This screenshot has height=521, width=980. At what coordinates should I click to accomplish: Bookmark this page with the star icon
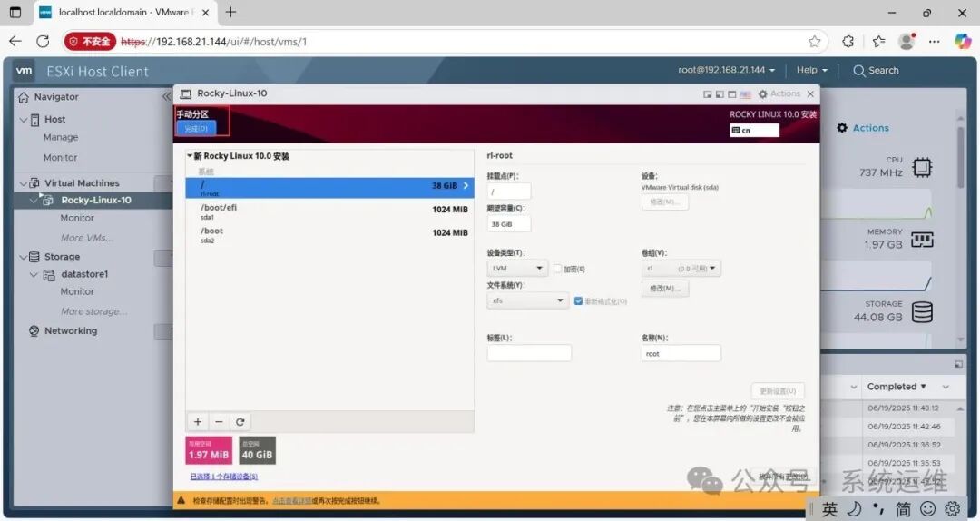(814, 41)
